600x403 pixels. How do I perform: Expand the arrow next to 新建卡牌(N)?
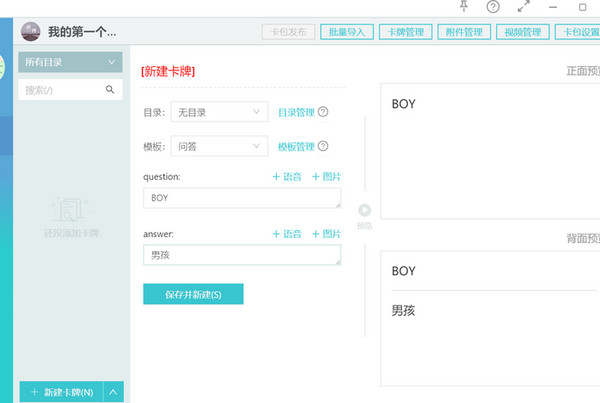tap(114, 392)
